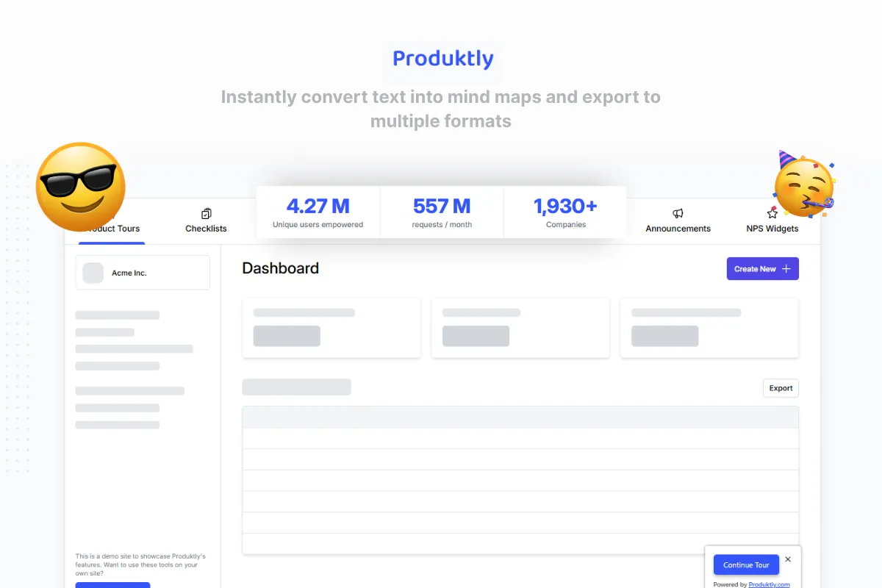Open the NPS Widgets tab
The height and width of the screenshot is (588, 882).
click(772, 220)
